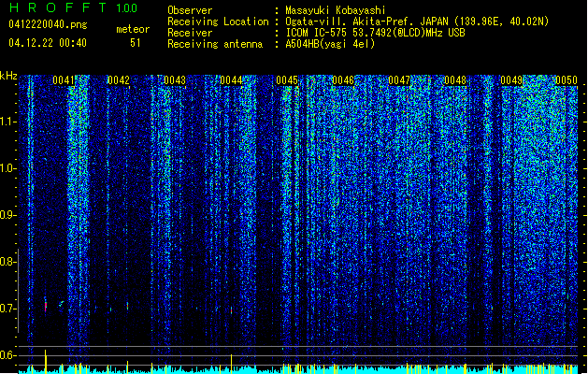Click time marker 0042
Viewport: 588px width, 374px height.
(x=119, y=80)
